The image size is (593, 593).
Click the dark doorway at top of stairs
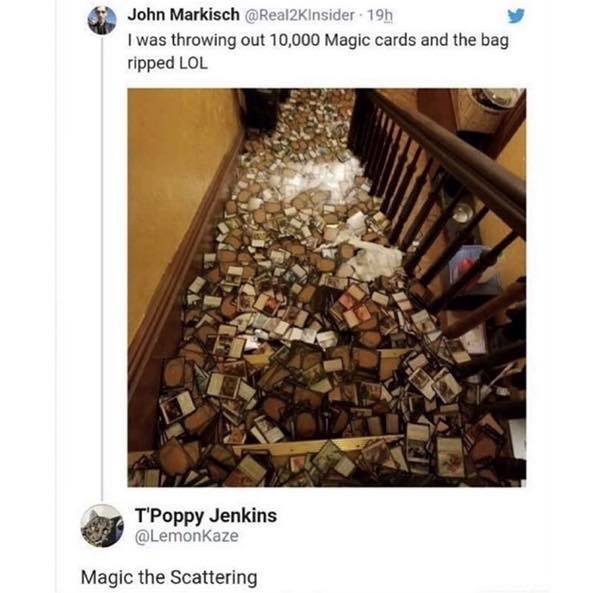click(x=262, y=110)
